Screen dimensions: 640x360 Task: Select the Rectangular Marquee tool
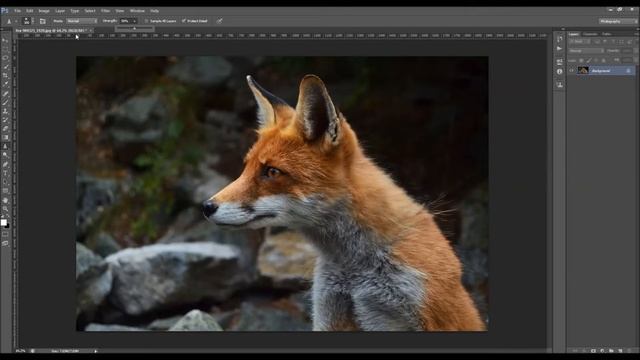click(5, 49)
